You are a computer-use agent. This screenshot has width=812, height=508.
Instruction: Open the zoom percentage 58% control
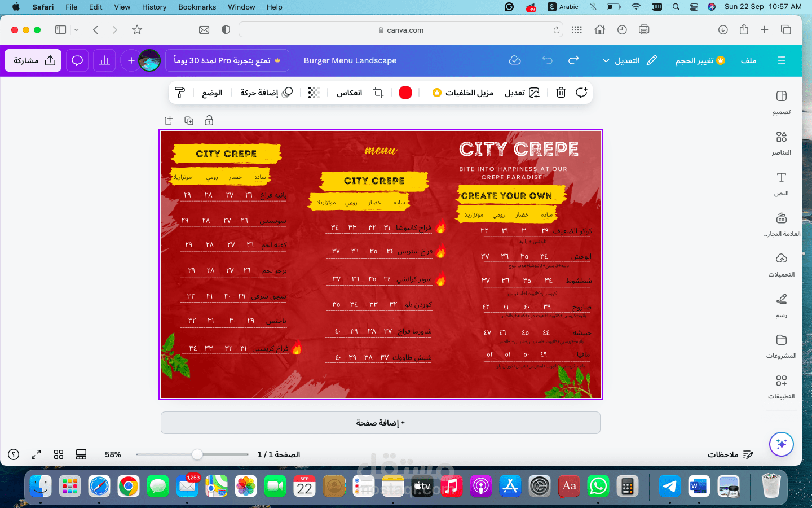(x=113, y=454)
